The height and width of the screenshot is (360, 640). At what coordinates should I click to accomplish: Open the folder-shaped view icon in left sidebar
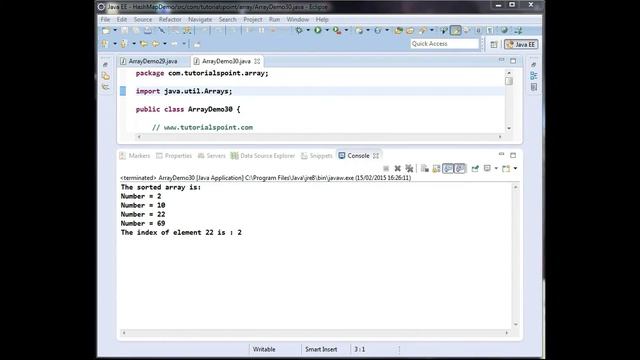click(106, 76)
